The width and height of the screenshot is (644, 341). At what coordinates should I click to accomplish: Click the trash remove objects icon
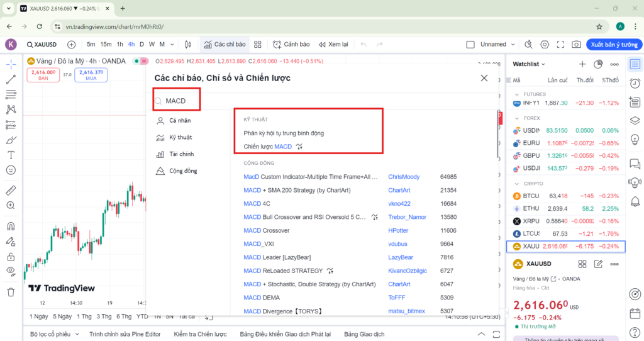coord(11,292)
